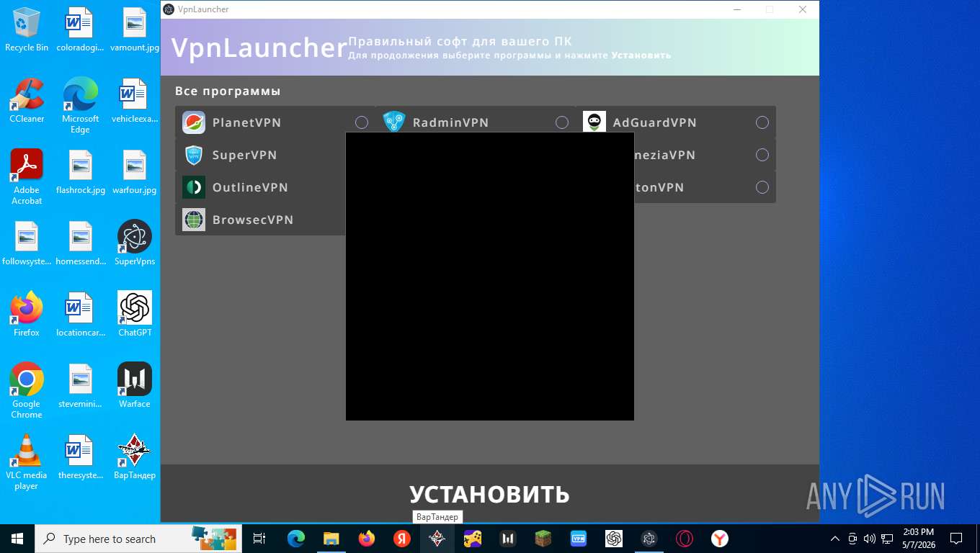Open the VLC media player shortcut
Screen dimensions: 980x553
[x=27, y=462]
